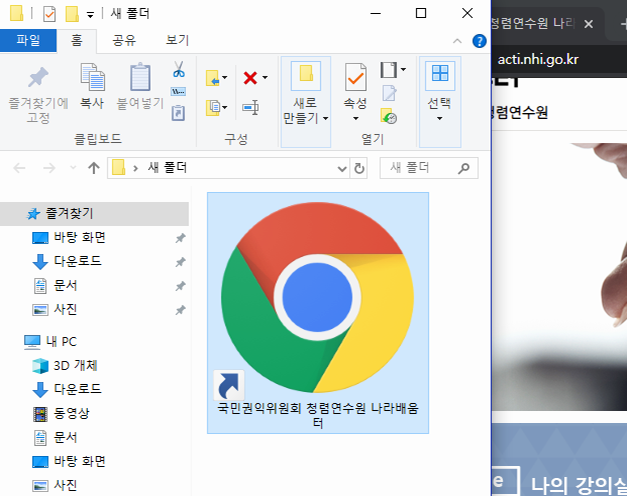Expand the Delete dropdown arrow
The image size is (627, 496).
(265, 78)
